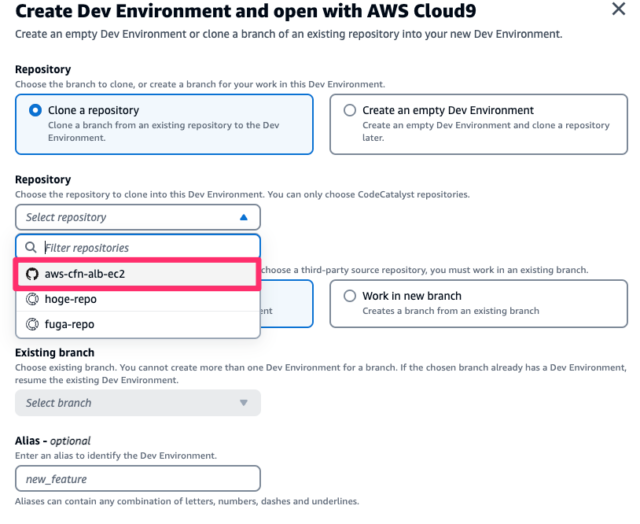The height and width of the screenshot is (524, 640).
Task: Choose the fuga-repo repository option
Action: (x=138, y=324)
